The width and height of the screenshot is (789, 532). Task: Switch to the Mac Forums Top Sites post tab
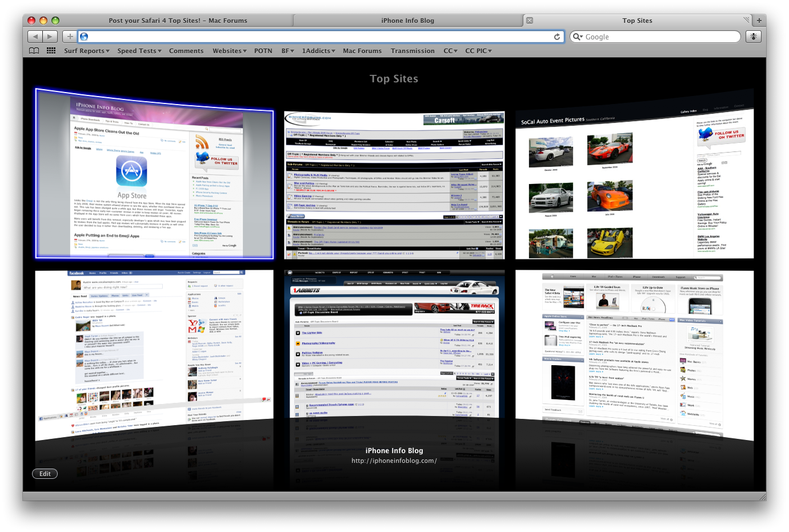point(178,21)
